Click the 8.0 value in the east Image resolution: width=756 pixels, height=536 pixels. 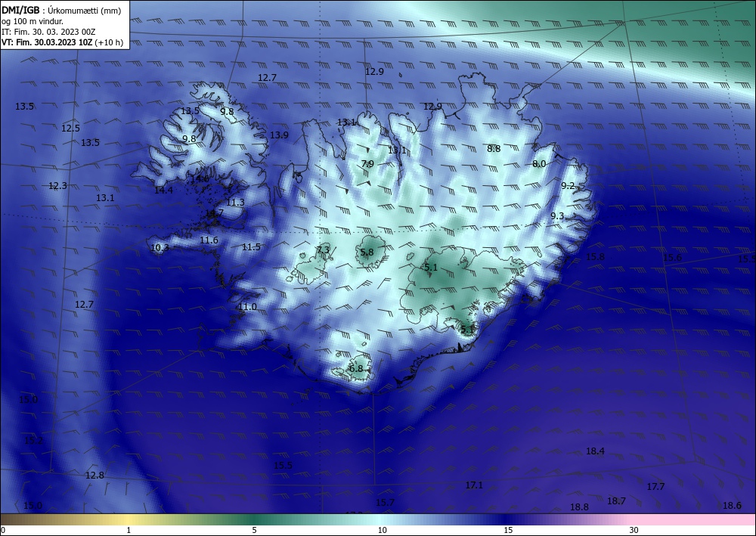539,164
